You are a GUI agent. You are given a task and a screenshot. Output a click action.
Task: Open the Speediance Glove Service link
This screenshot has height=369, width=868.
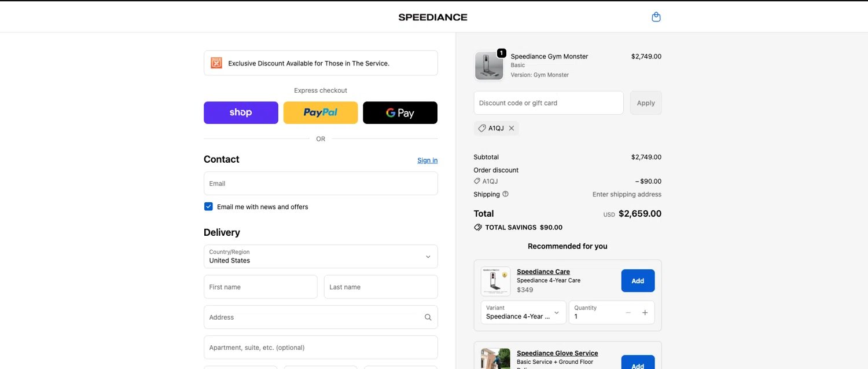[x=557, y=353]
